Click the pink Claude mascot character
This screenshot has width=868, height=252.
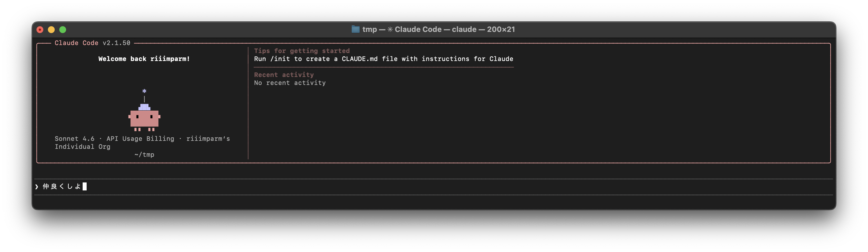[144, 118]
